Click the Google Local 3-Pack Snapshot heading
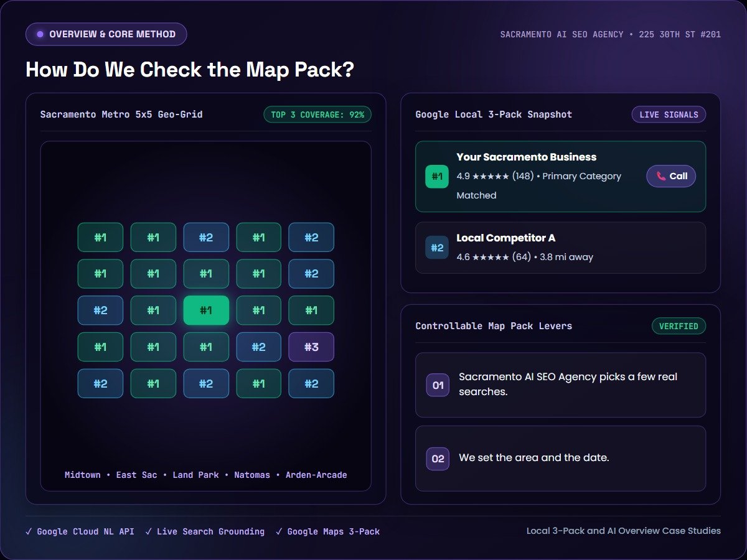The width and height of the screenshot is (747, 560). point(494,114)
